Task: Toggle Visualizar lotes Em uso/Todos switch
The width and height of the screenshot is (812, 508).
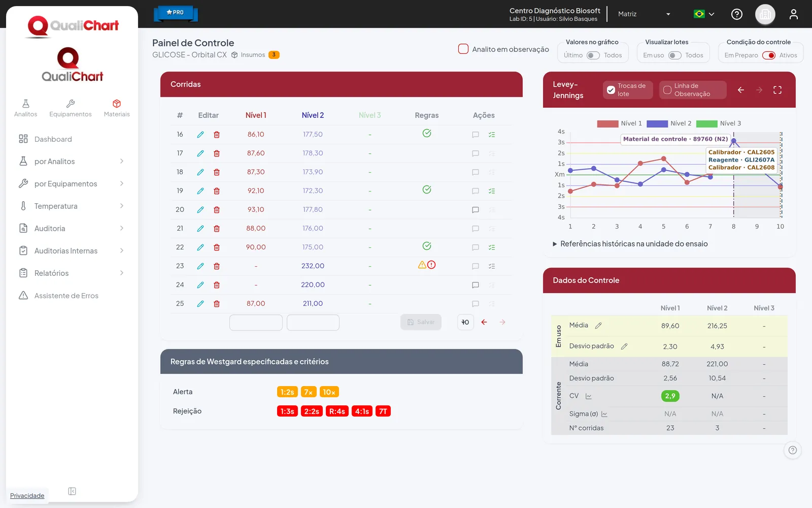Action: click(675, 55)
